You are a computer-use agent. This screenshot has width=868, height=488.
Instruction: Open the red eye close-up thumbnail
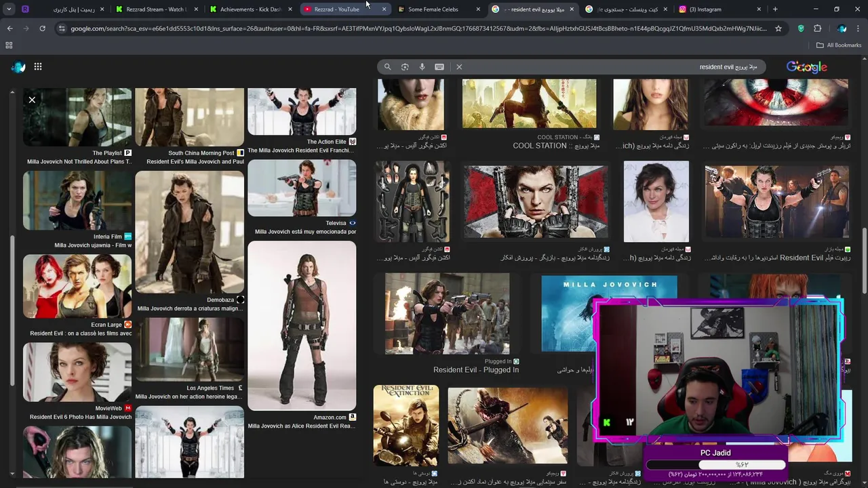[775, 102]
